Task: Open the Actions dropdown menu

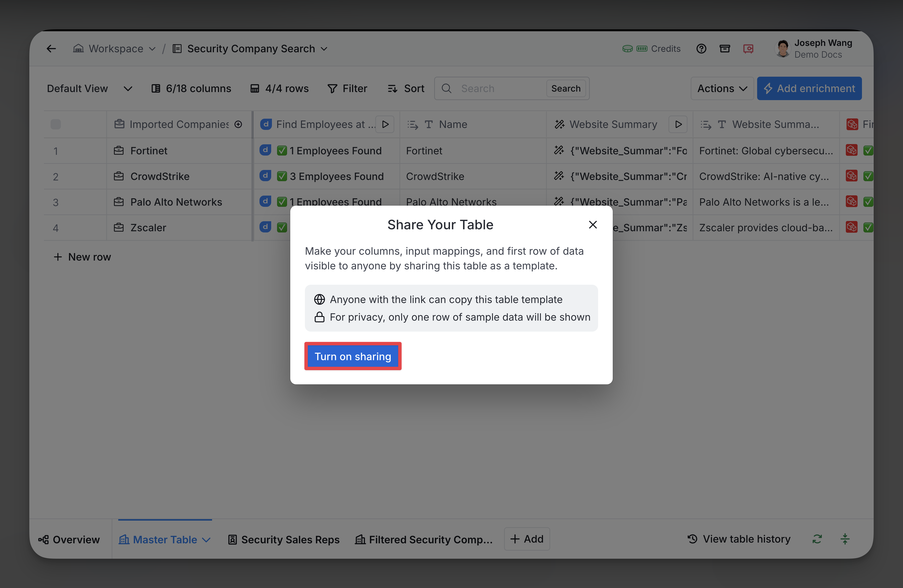Action: (x=722, y=88)
